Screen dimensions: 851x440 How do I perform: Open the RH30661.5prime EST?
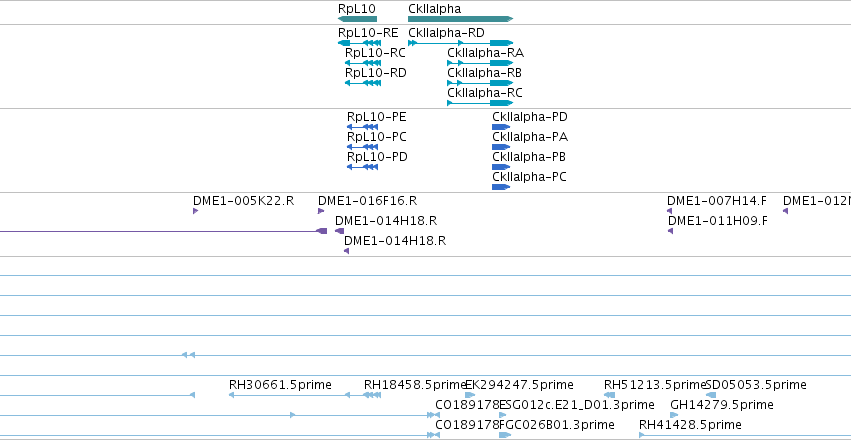click(x=289, y=395)
